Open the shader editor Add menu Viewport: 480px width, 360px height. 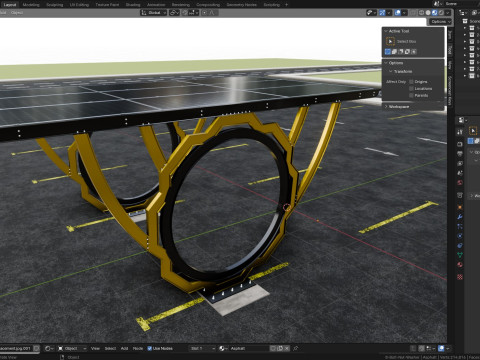124,348
